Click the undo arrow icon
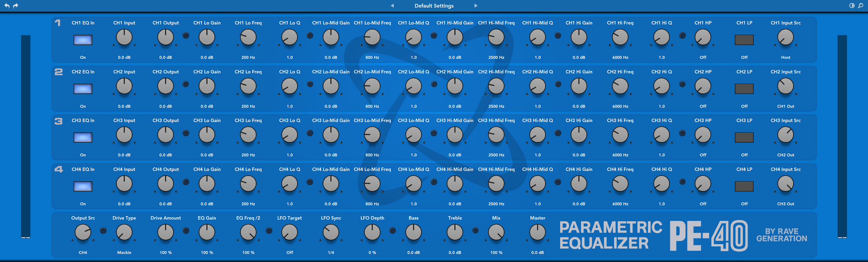 (7, 6)
